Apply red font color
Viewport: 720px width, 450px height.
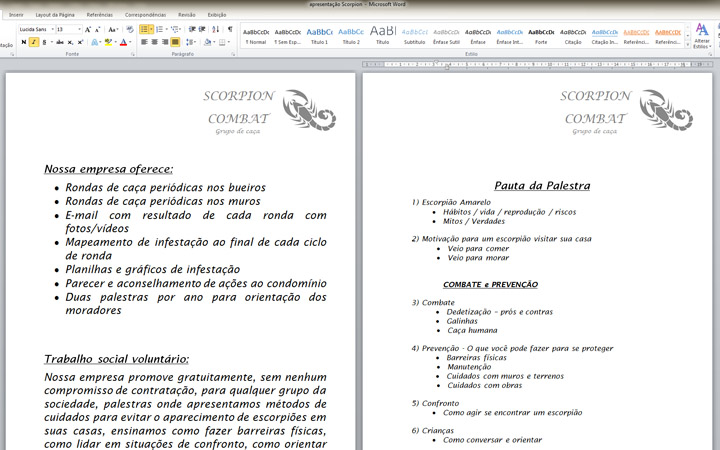pos(123,42)
